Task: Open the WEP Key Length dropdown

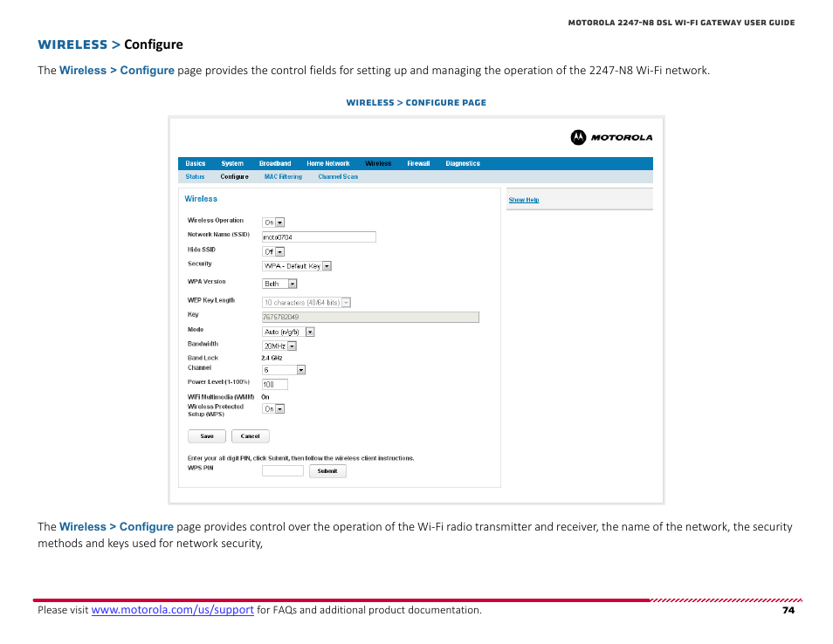Action: coord(306,303)
